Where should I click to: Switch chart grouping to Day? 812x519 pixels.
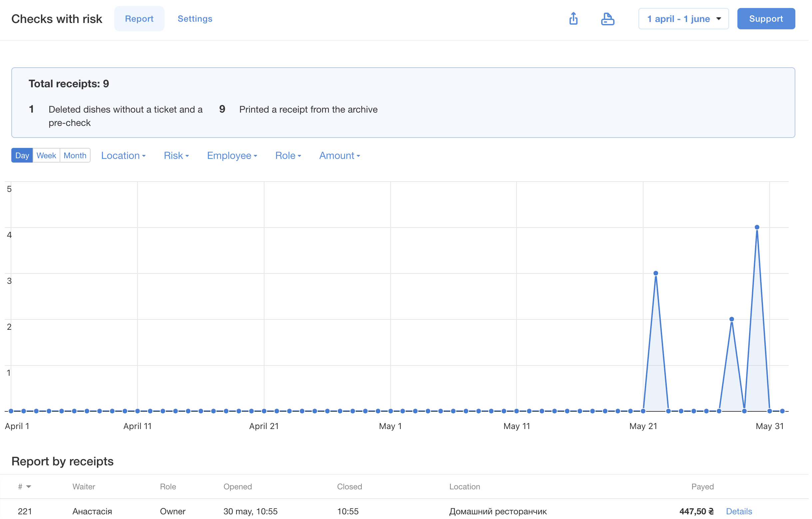click(x=22, y=156)
